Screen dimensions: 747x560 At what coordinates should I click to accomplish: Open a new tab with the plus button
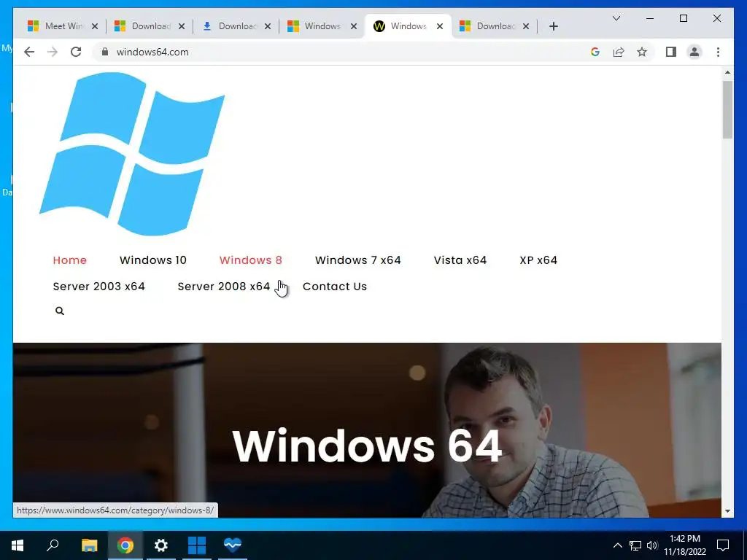[x=553, y=26]
